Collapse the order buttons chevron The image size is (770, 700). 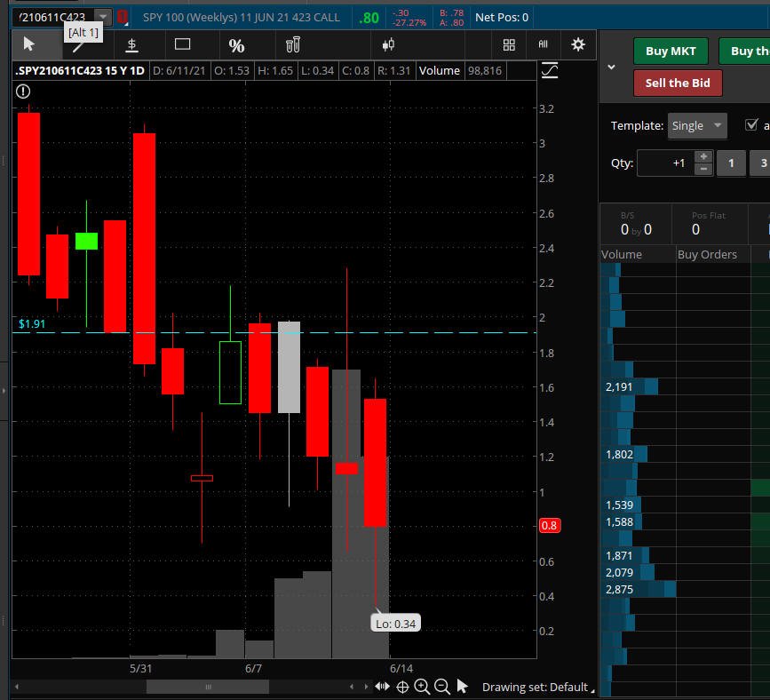pyautogui.click(x=611, y=67)
